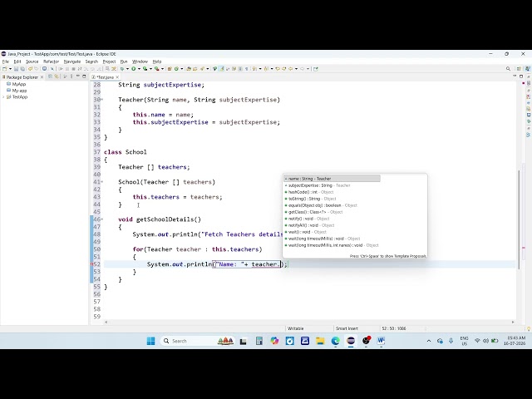Click the editor horizontal scrollbar
532x399 pixels.
click(308, 322)
